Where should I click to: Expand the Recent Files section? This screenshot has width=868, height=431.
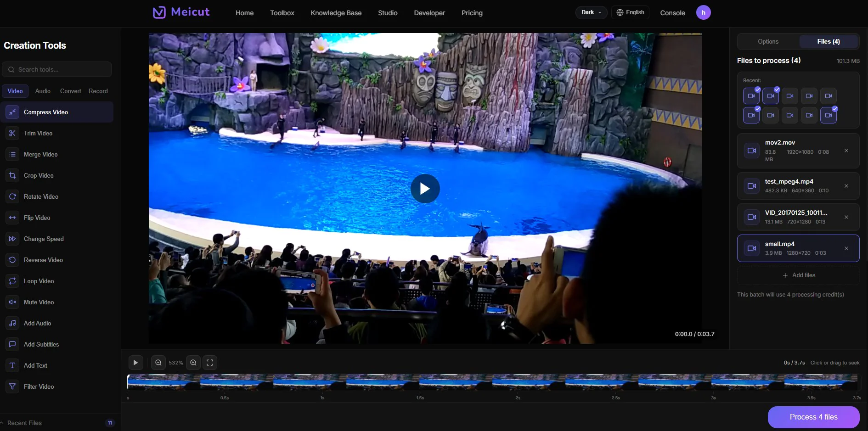pos(57,423)
